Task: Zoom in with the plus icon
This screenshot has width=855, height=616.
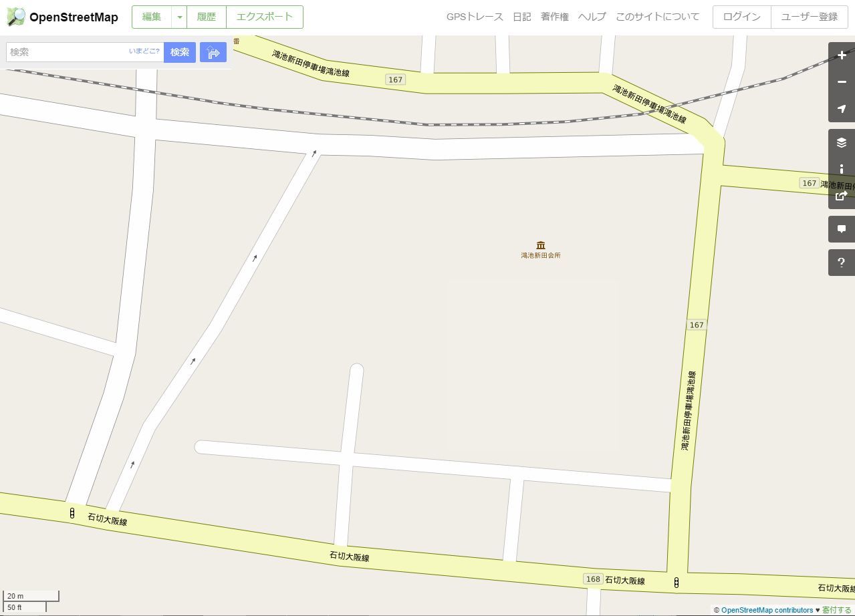Action: point(842,55)
